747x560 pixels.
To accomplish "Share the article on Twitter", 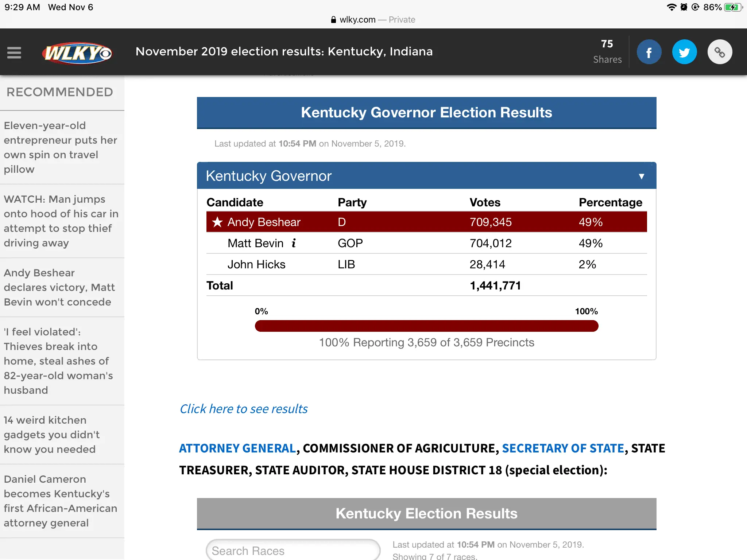I will click(x=684, y=52).
